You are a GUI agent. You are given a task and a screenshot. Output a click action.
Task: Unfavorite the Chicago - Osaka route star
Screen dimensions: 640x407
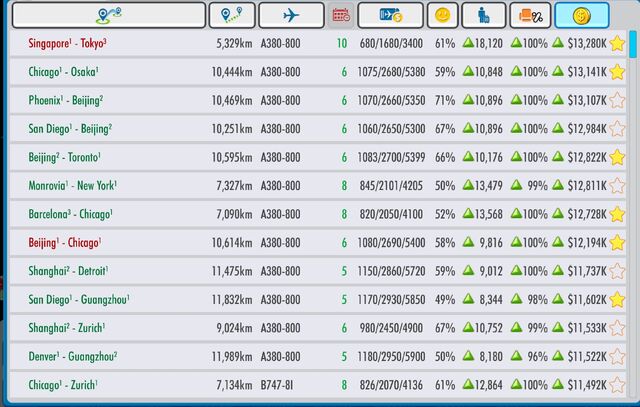pos(617,72)
